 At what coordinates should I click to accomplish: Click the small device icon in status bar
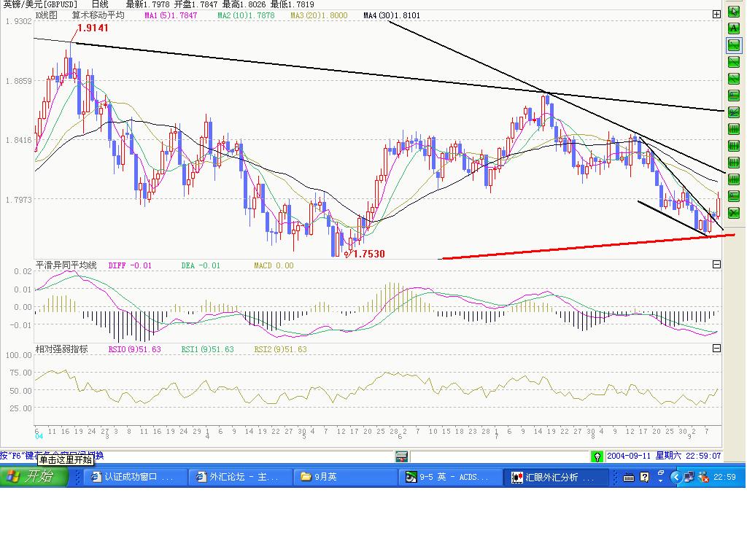[x=402, y=456]
